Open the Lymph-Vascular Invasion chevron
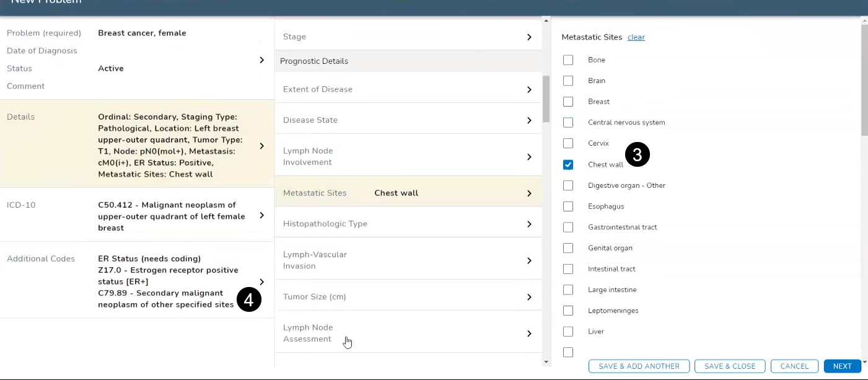Viewport: 868px width, 380px height. click(x=528, y=260)
